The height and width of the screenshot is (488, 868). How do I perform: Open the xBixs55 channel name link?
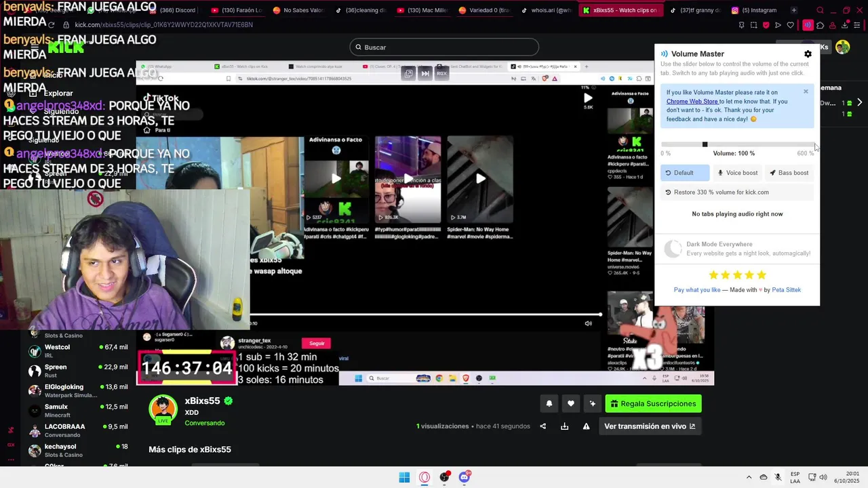pos(202,401)
